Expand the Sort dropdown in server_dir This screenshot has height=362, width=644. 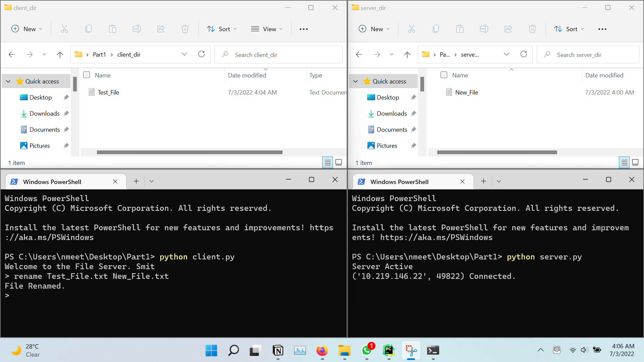point(569,29)
